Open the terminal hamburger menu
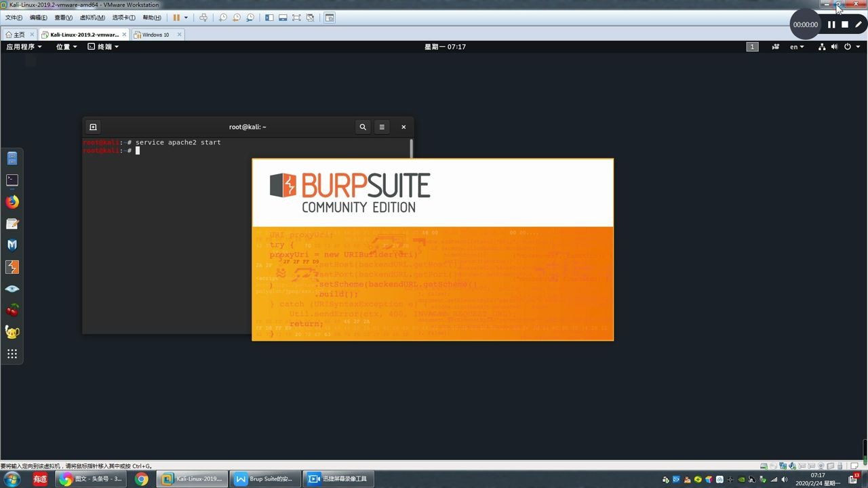The height and width of the screenshot is (488, 868). click(382, 127)
